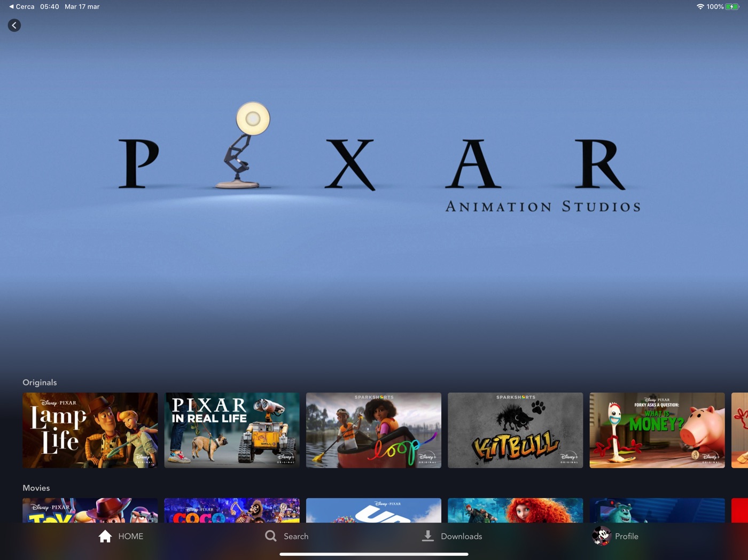Tap the iPad home indicator bar
The width and height of the screenshot is (748, 560).
tap(374, 554)
